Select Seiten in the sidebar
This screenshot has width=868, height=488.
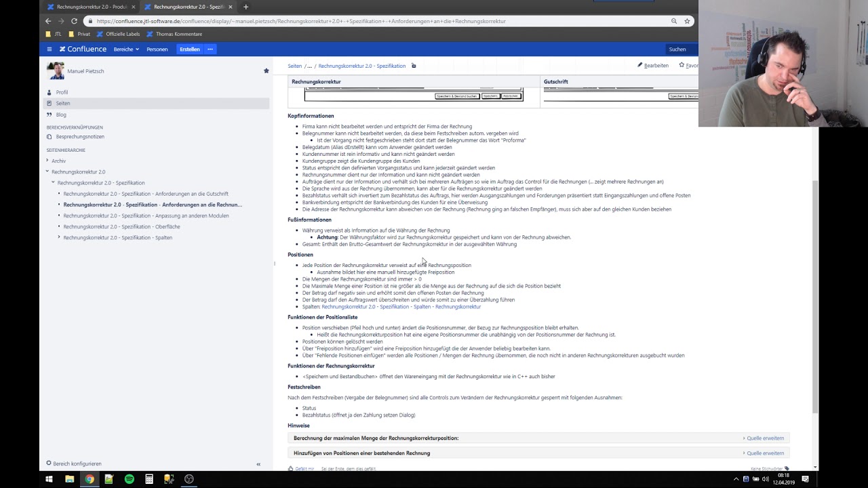pyautogui.click(x=156, y=103)
